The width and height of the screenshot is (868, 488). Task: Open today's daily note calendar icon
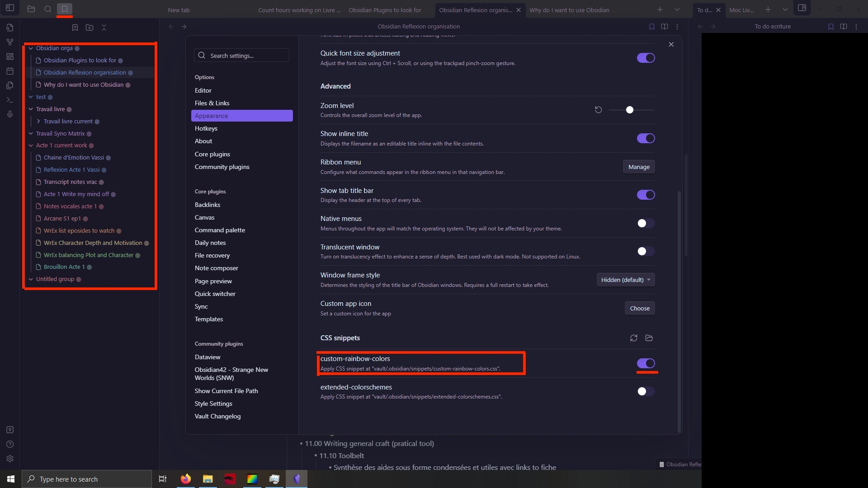click(10, 71)
